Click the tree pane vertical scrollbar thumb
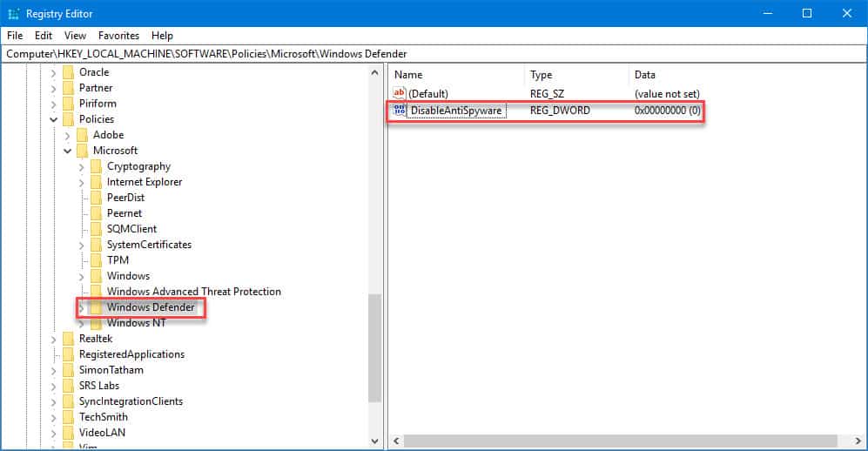 [374, 347]
